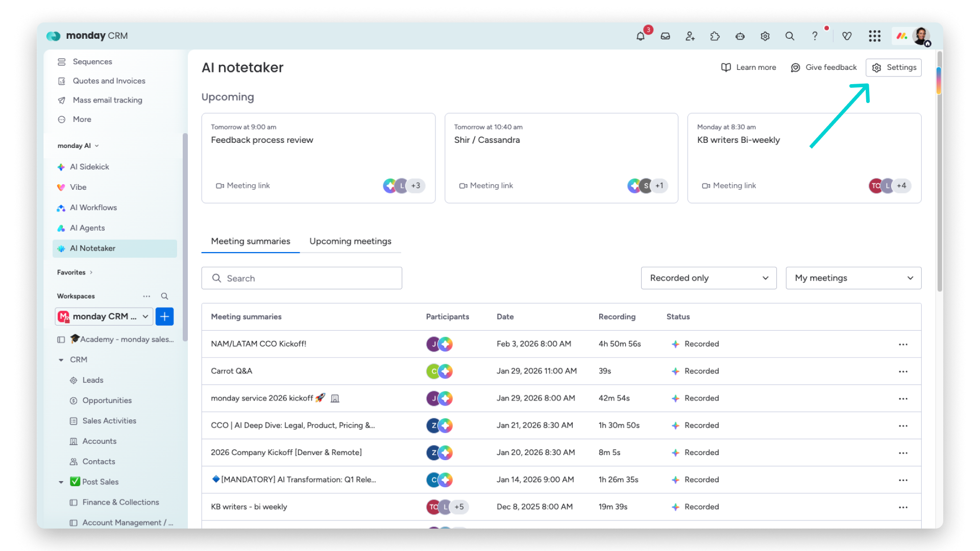Open options for CCO AI Deep Dive row
The image size is (980, 551).
pyautogui.click(x=903, y=425)
